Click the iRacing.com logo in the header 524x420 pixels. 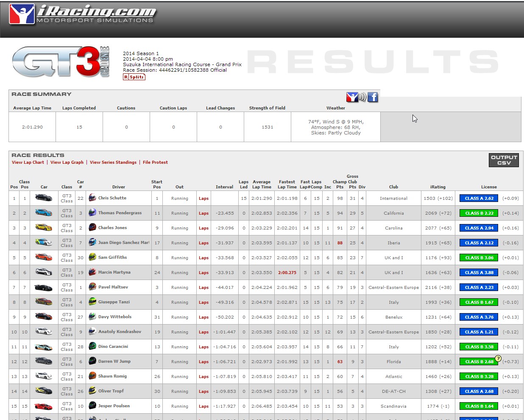click(x=83, y=14)
